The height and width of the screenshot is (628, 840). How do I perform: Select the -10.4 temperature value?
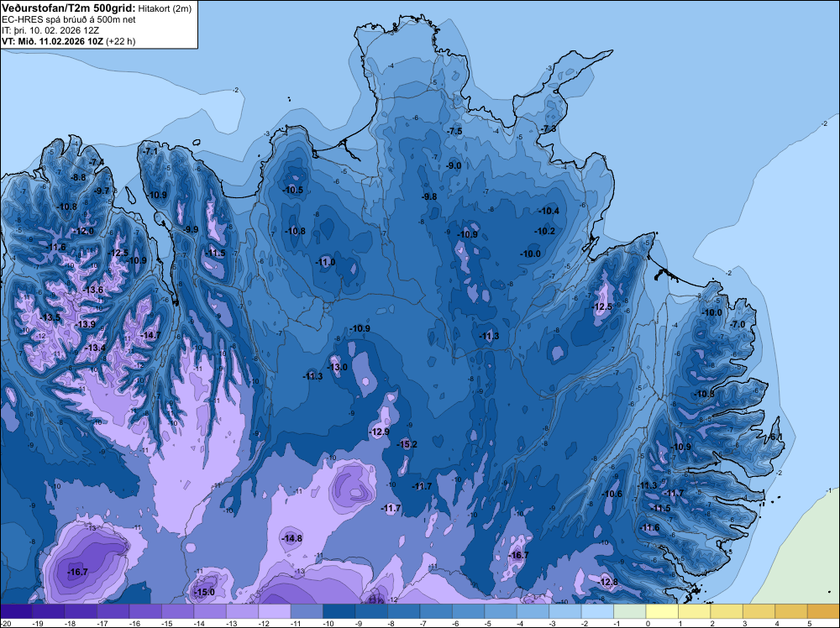coord(549,211)
